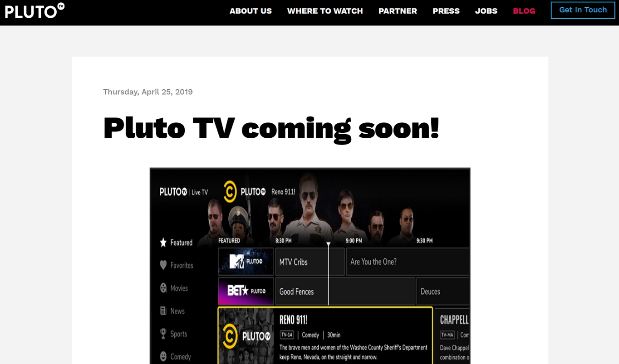Viewport: 619px width, 364px height.
Task: Click the 30min duration label
Action: click(334, 335)
